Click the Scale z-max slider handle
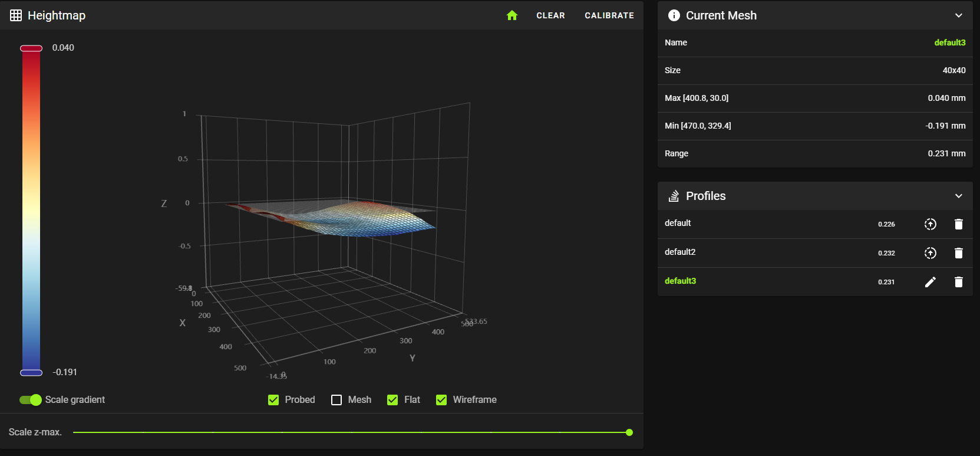 click(629, 432)
